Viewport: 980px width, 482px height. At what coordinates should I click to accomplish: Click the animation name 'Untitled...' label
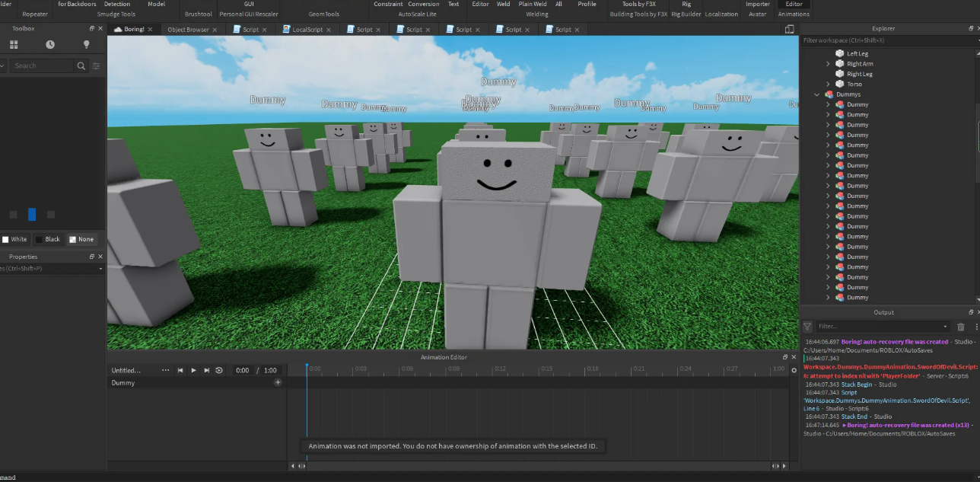(x=126, y=370)
